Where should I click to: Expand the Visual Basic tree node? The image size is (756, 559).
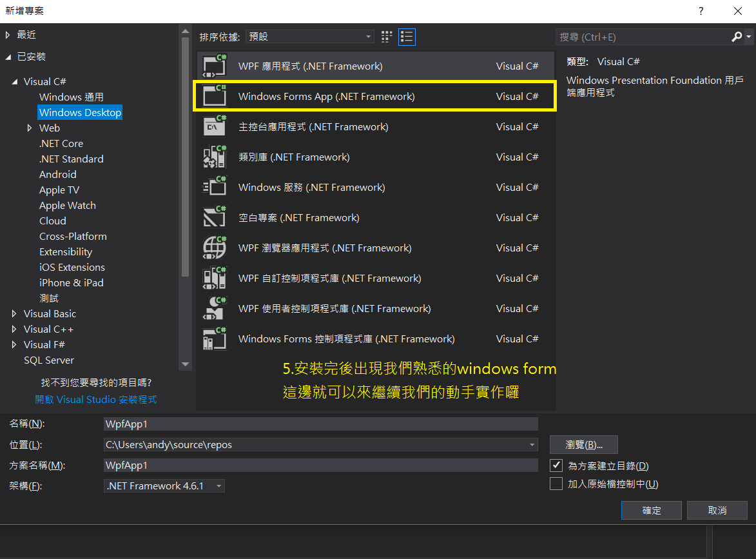(x=14, y=314)
